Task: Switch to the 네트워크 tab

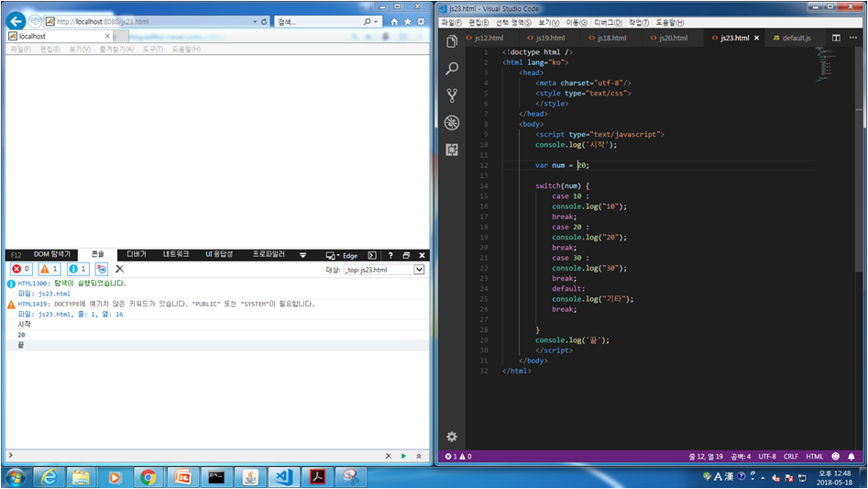Action: 176,254
